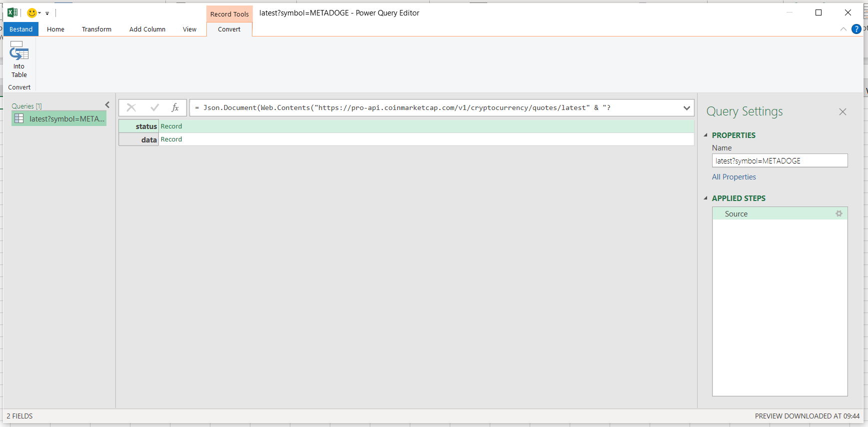Open the All Properties link

[x=734, y=177]
